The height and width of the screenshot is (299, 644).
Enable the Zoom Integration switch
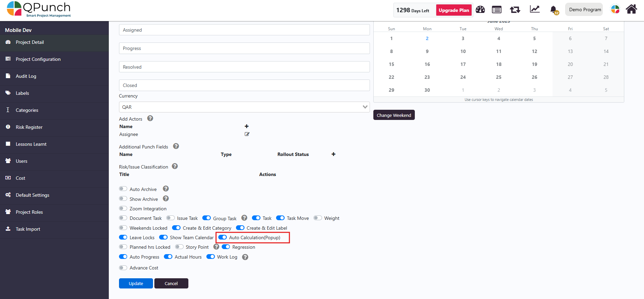coord(123,208)
